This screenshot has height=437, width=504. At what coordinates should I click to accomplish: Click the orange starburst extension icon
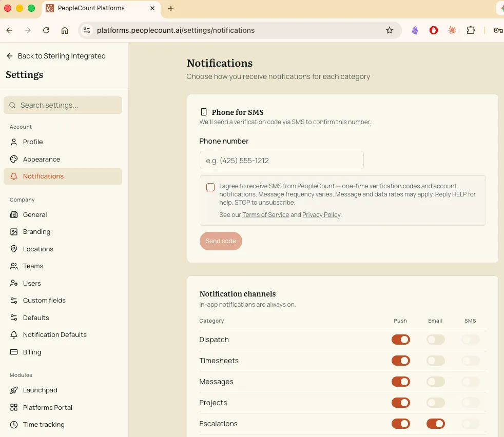click(x=452, y=30)
